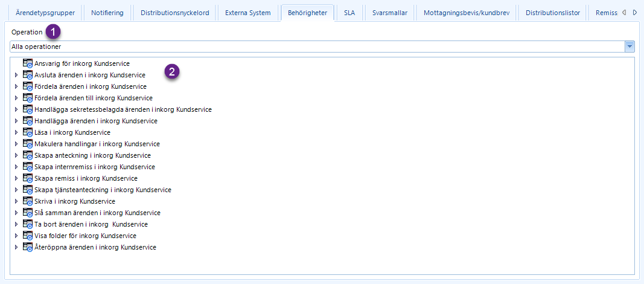Open the Distributionsnyckelord tab
The image size is (644, 284).
[175, 13]
